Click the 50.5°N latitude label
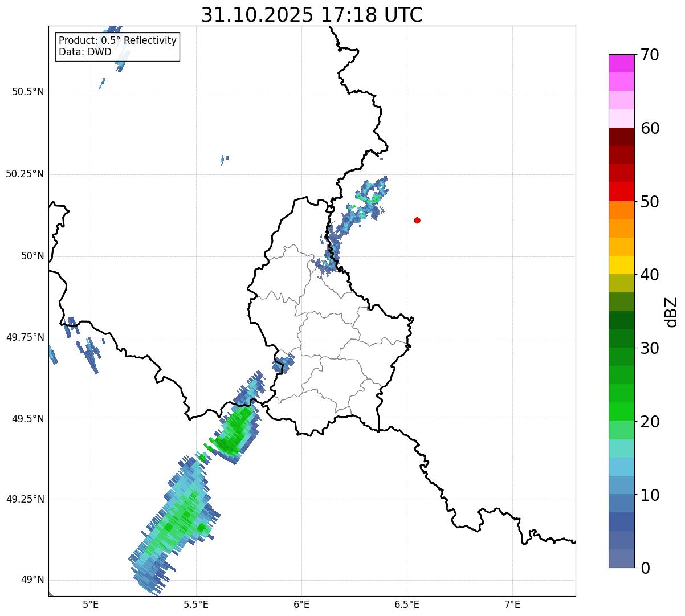685x616 pixels. coord(28,92)
